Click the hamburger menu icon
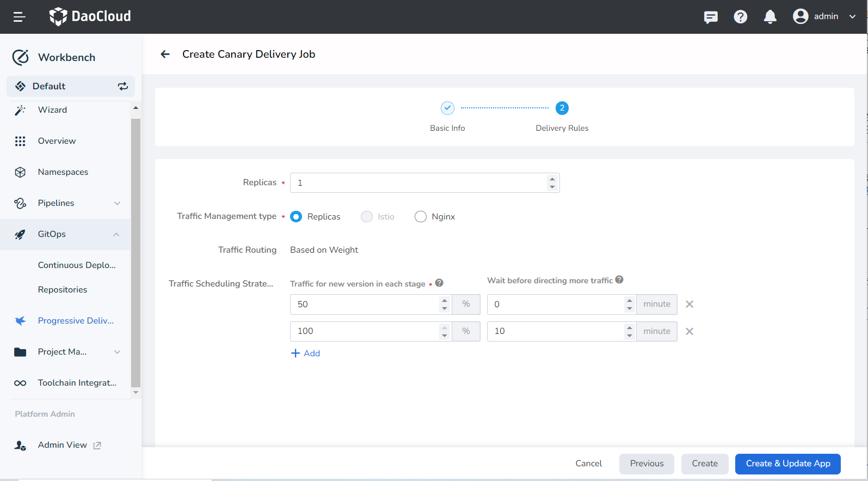Viewport: 868px width, 481px height. coord(19,17)
